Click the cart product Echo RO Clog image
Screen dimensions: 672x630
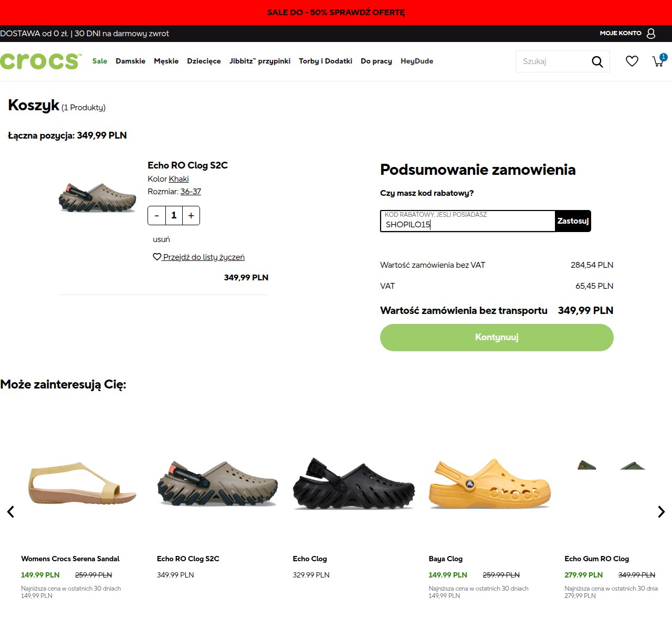click(98, 197)
